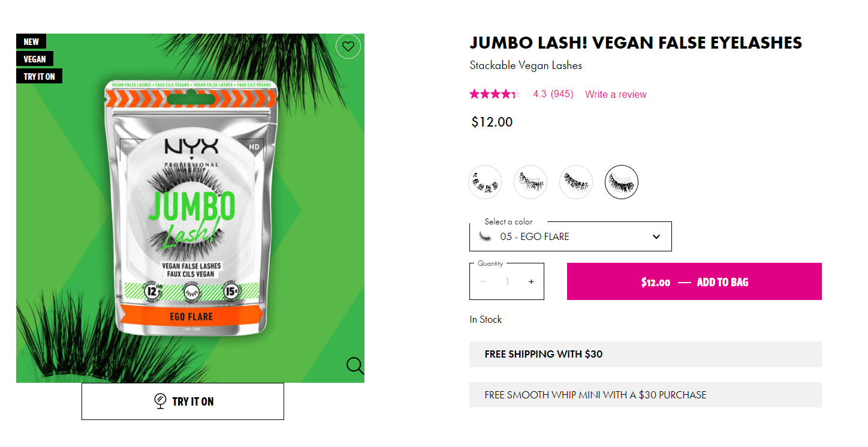Click the quantity number field

tap(507, 281)
